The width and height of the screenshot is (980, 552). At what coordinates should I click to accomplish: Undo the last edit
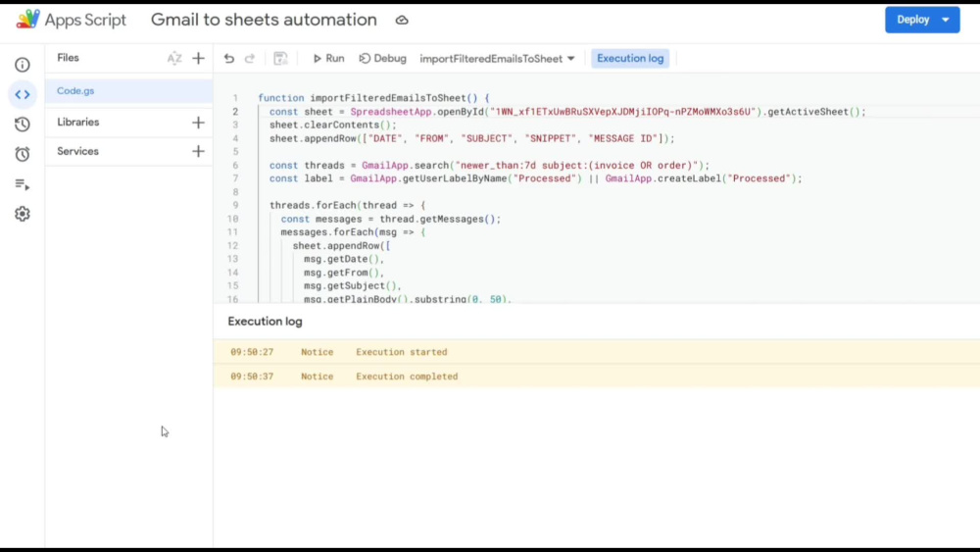tap(229, 59)
